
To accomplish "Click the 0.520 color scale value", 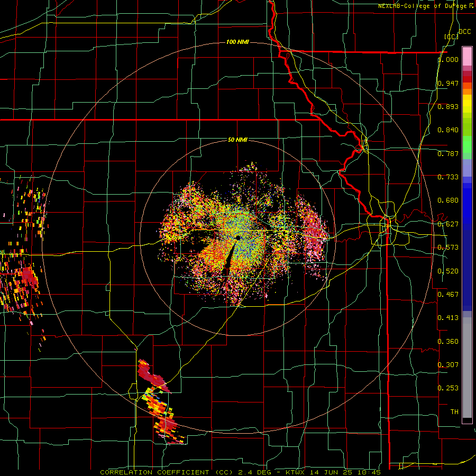I will tap(448, 271).
